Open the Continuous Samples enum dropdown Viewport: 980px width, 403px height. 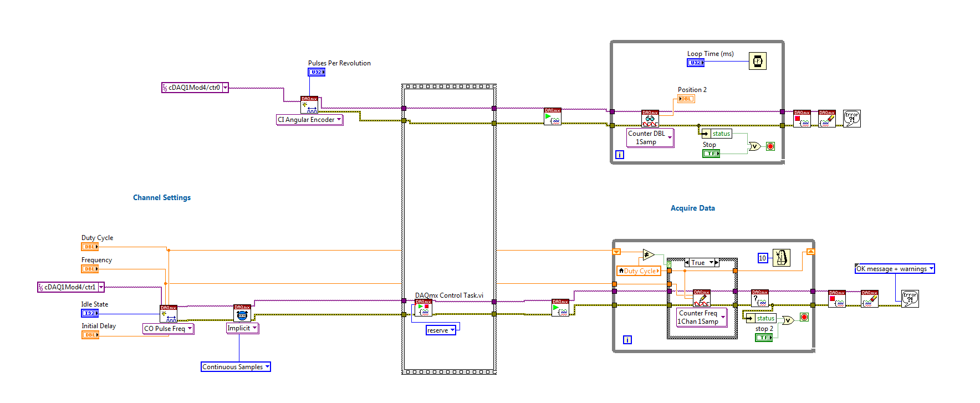coord(267,367)
